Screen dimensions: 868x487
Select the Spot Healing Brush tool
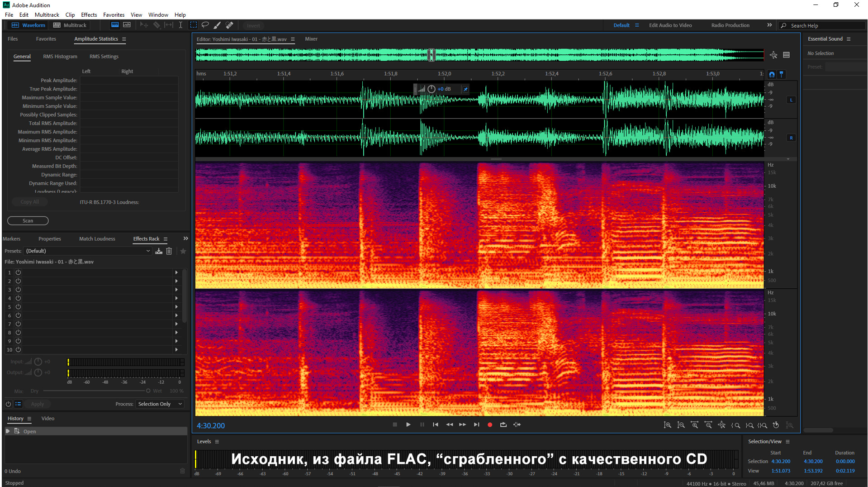coord(229,25)
